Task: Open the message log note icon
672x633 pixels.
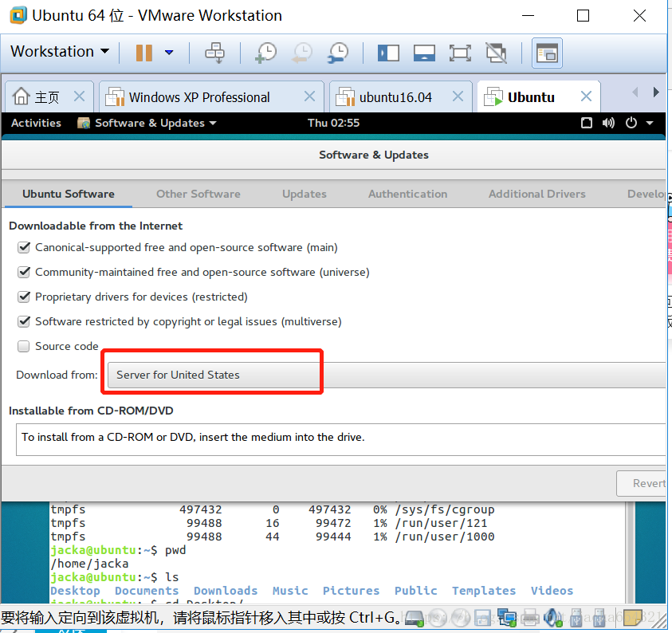Action: pyautogui.click(x=633, y=618)
